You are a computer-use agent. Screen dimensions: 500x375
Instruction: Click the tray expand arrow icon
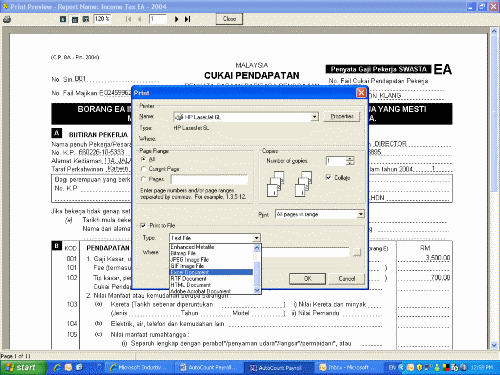pyautogui.click(x=401, y=367)
